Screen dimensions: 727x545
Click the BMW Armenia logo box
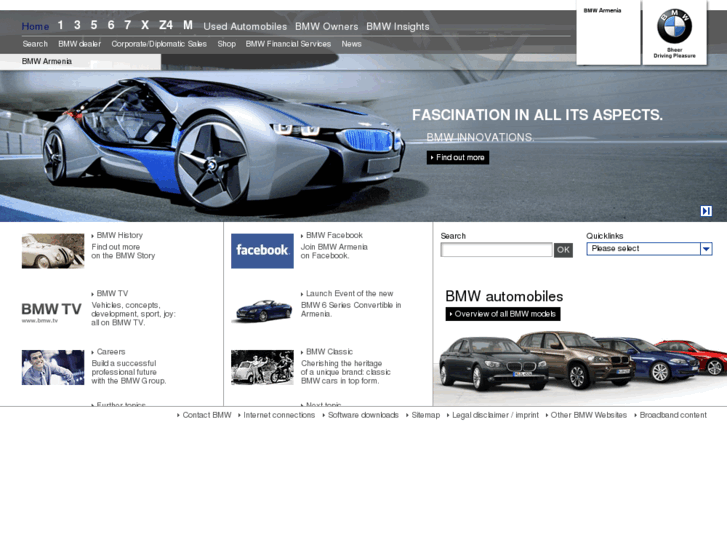click(x=608, y=32)
